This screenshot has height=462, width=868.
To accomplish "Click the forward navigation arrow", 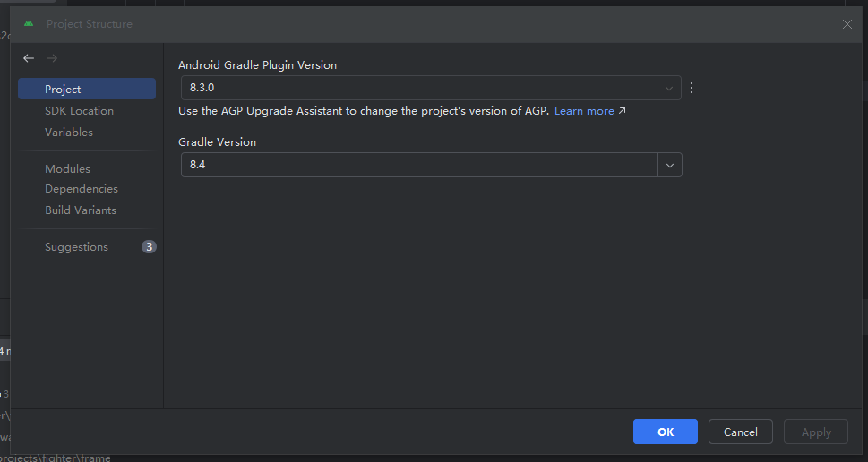I will (x=52, y=58).
